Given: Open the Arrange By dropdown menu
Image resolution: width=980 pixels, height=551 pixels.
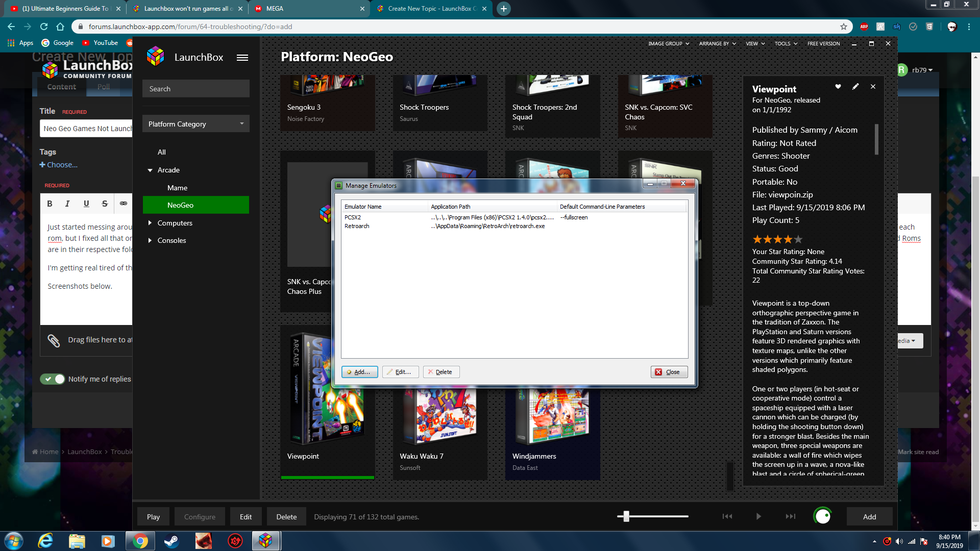Looking at the screenshot, I should (x=718, y=44).
